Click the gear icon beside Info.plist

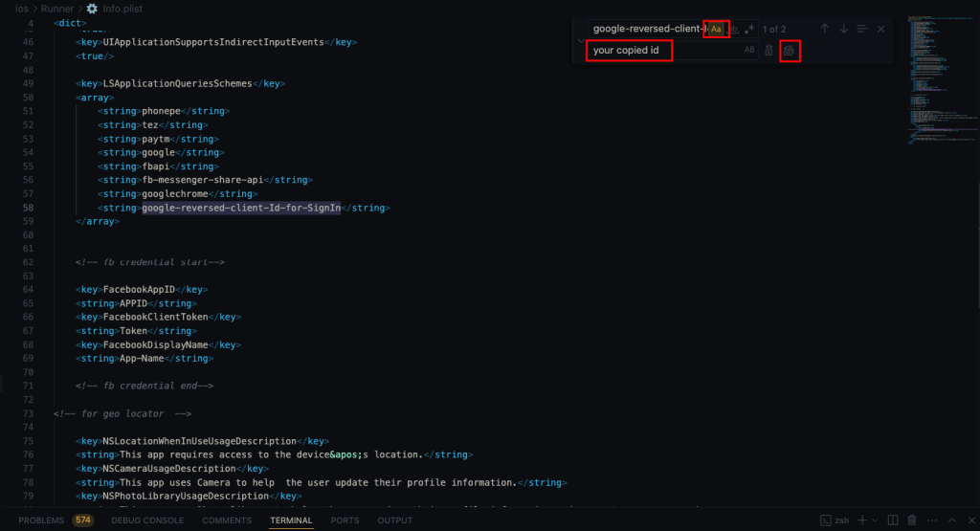tap(92, 9)
